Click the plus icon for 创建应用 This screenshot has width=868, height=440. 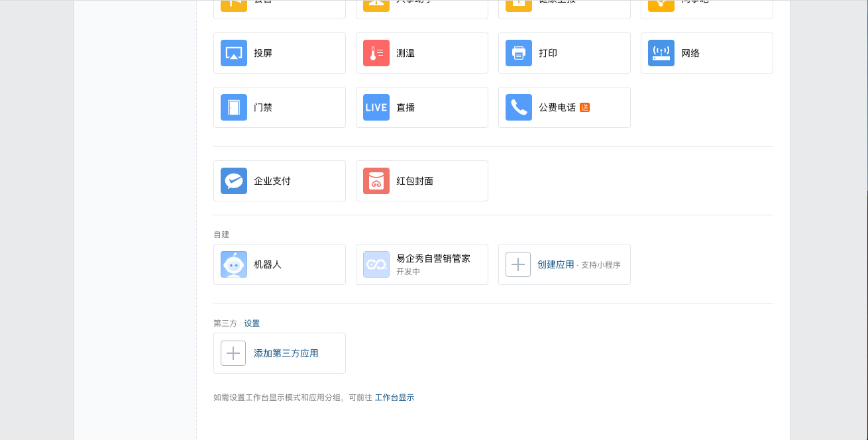coord(518,264)
